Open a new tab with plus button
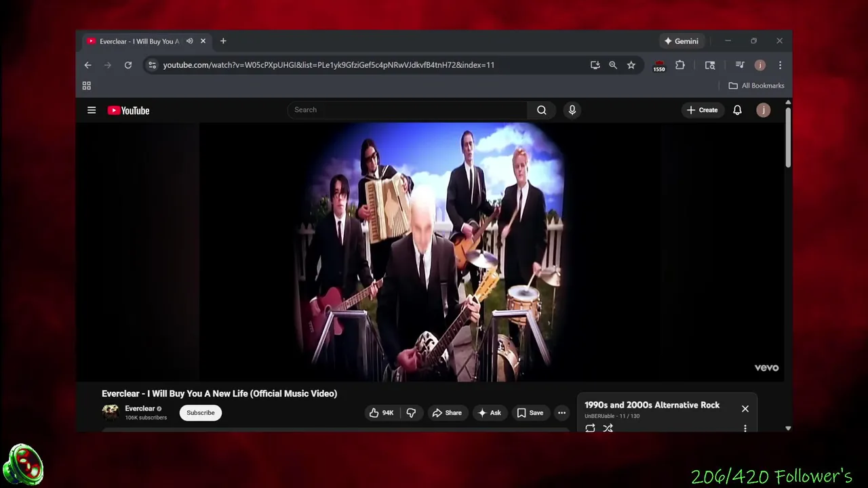868x488 pixels. pos(223,41)
